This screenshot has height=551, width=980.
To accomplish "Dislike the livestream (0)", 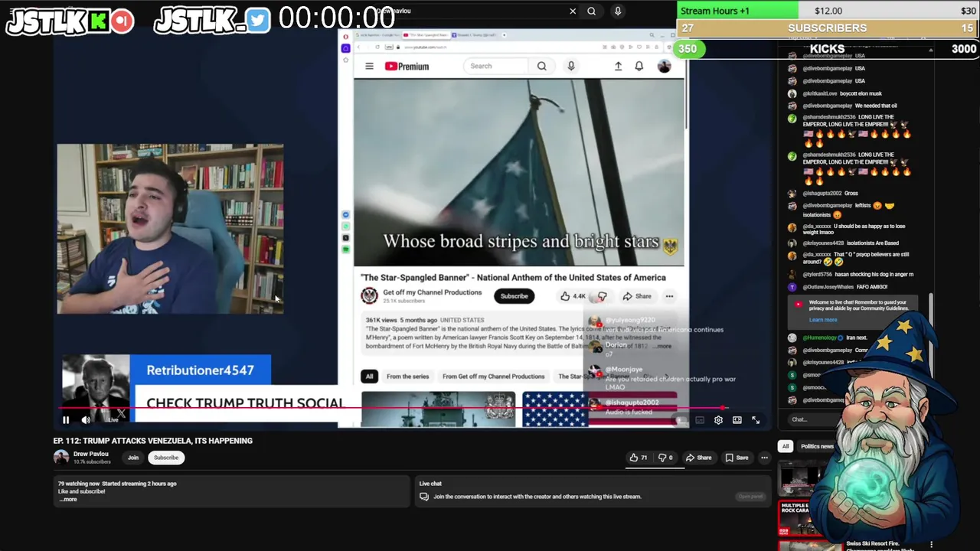I will [x=665, y=458].
